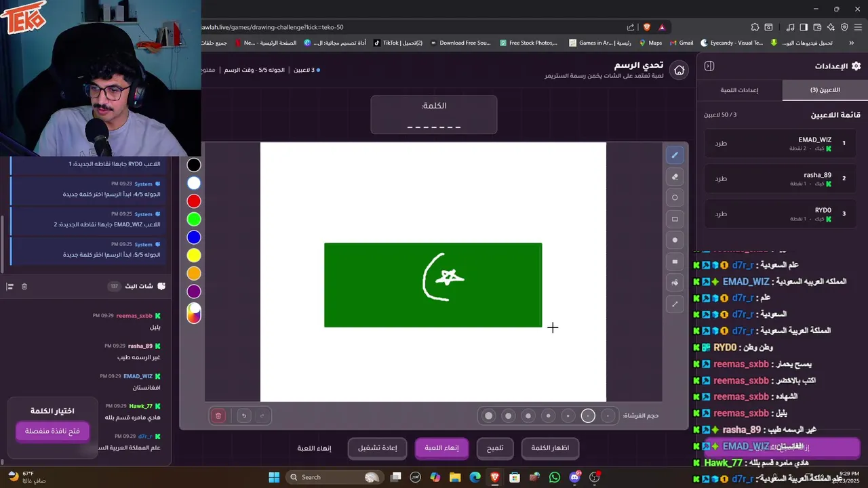Switch to the اللاعبين (3) tab
This screenshot has height=488, width=868.
click(825, 90)
